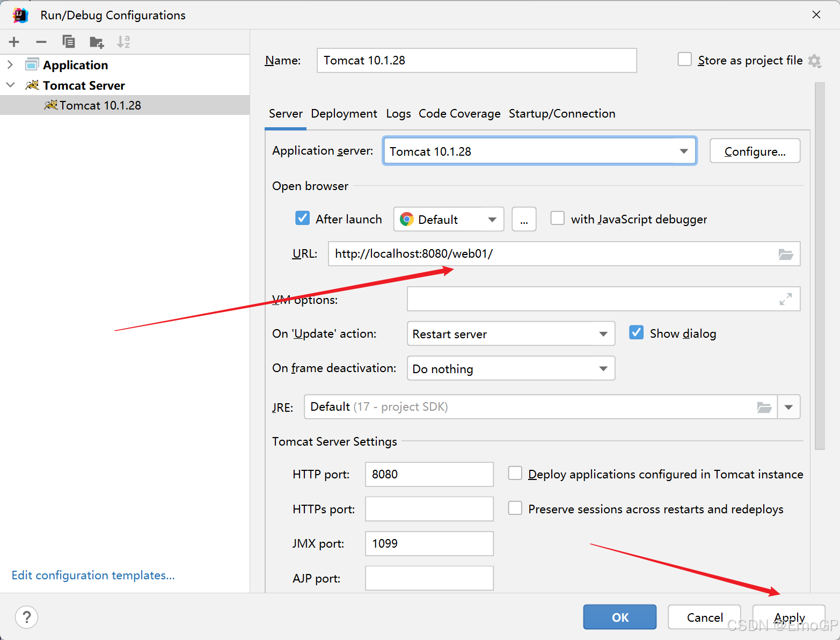This screenshot has height=640, width=840.
Task: Open the help question mark button
Action: 26,617
